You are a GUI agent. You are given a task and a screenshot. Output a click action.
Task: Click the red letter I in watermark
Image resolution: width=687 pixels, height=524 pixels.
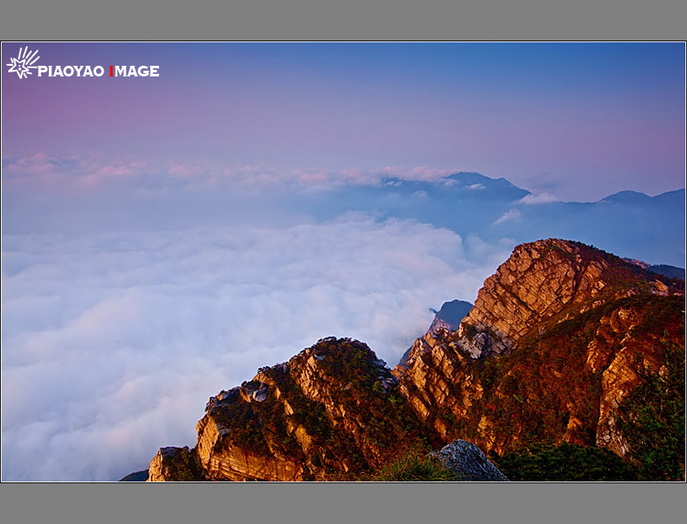click(111, 71)
